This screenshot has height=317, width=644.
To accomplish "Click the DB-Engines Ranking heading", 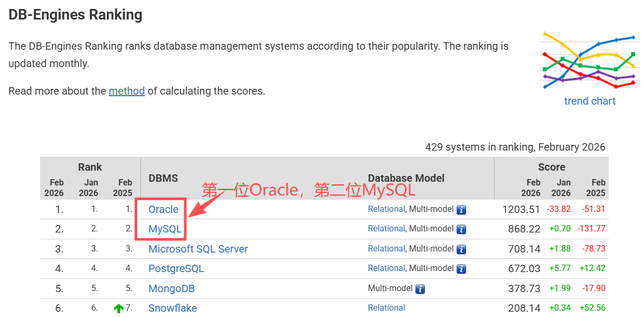I will coord(75,15).
